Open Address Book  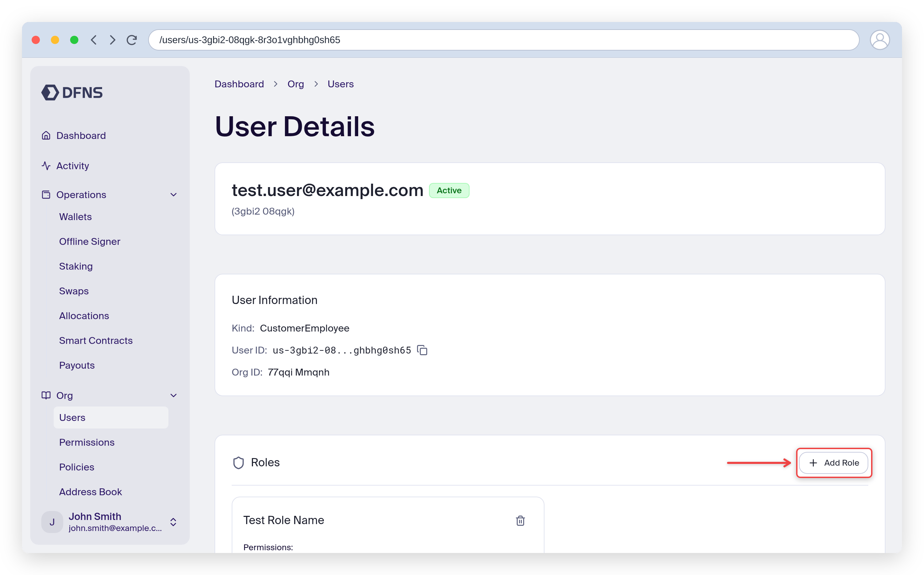(90, 492)
